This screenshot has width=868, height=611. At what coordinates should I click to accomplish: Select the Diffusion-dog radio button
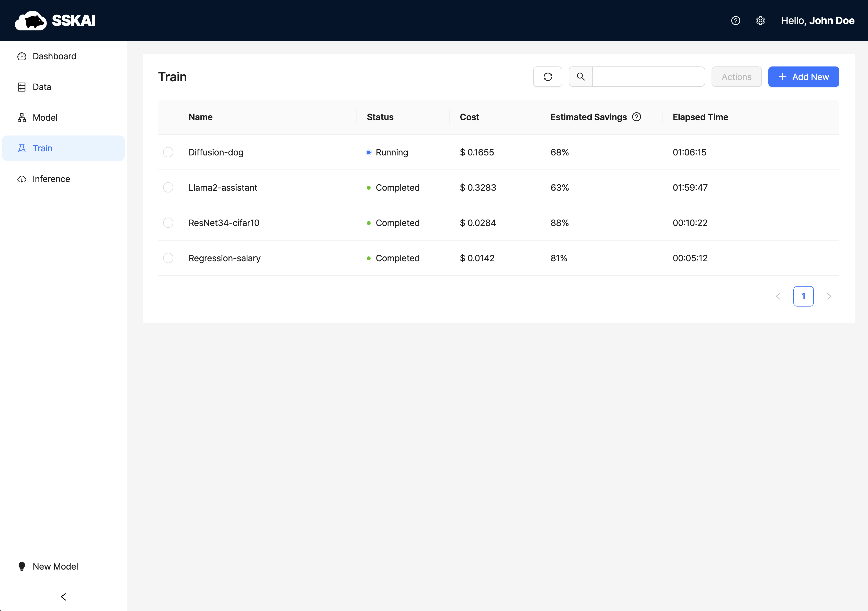168,152
